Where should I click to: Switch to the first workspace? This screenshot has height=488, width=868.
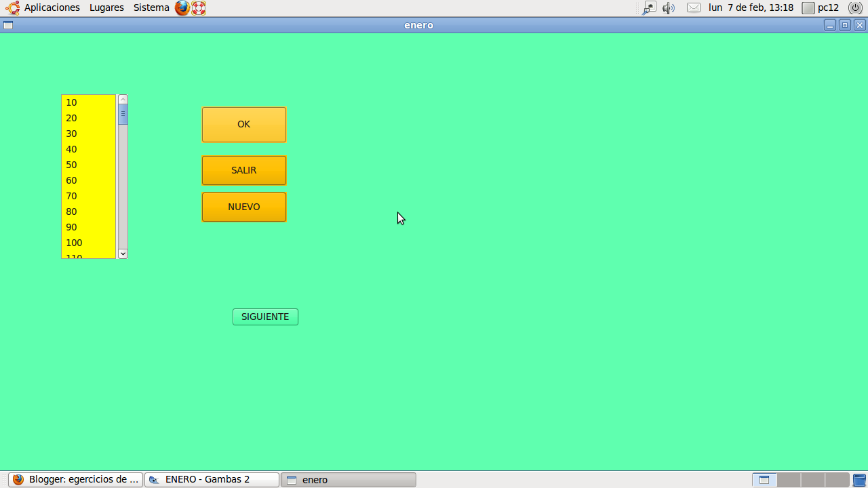click(x=764, y=480)
